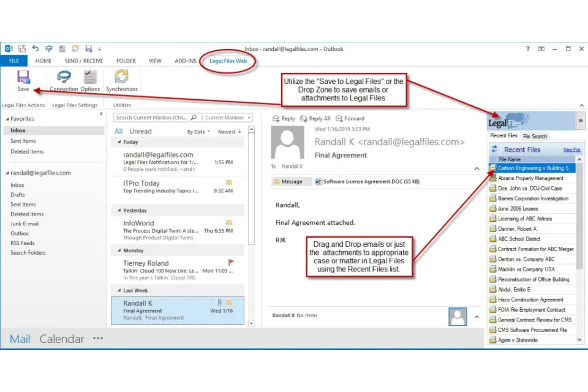
Task: Select the Recent Files tab
Action: click(504, 136)
